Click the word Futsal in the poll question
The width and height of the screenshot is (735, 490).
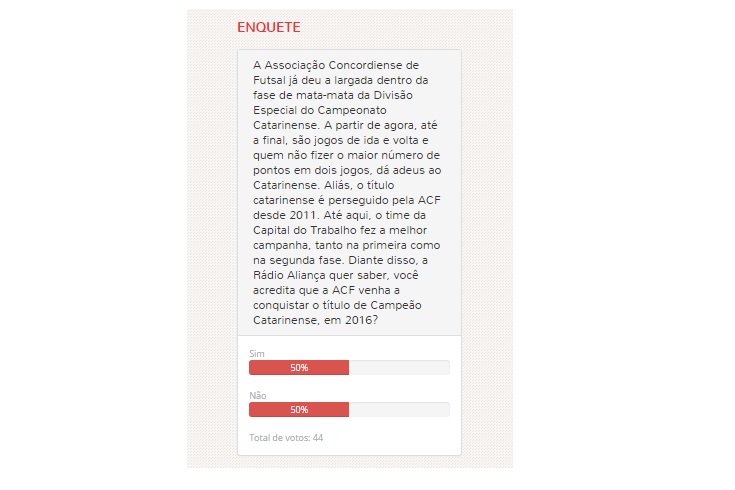point(270,80)
